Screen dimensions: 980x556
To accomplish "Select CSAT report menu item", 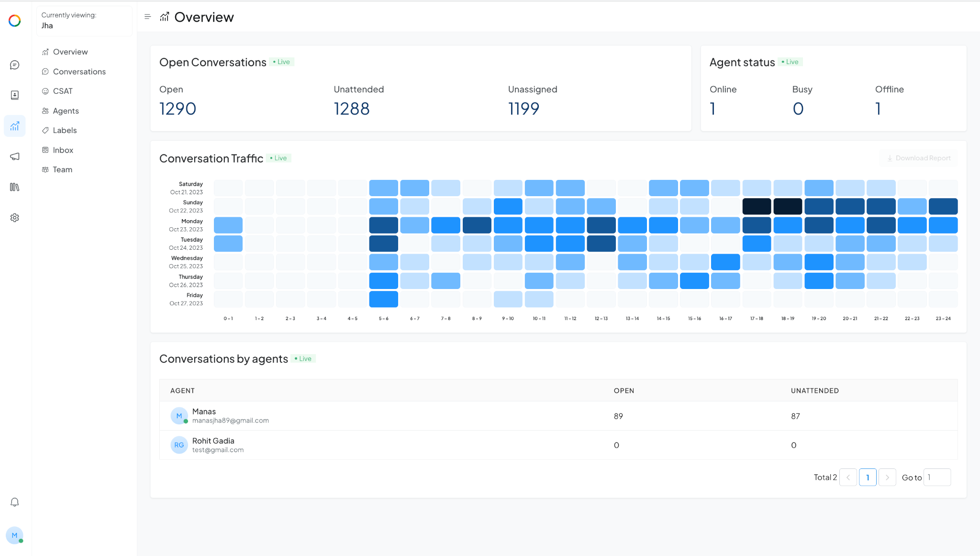I will tap(63, 91).
